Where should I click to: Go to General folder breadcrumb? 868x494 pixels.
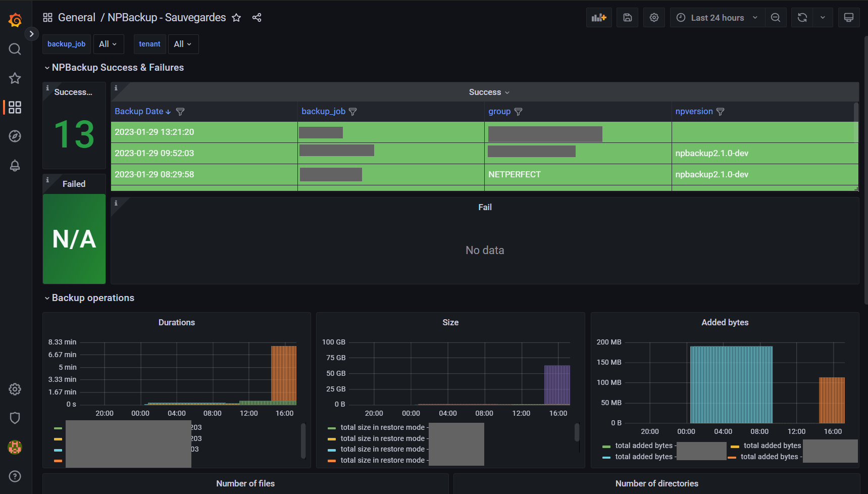click(77, 18)
